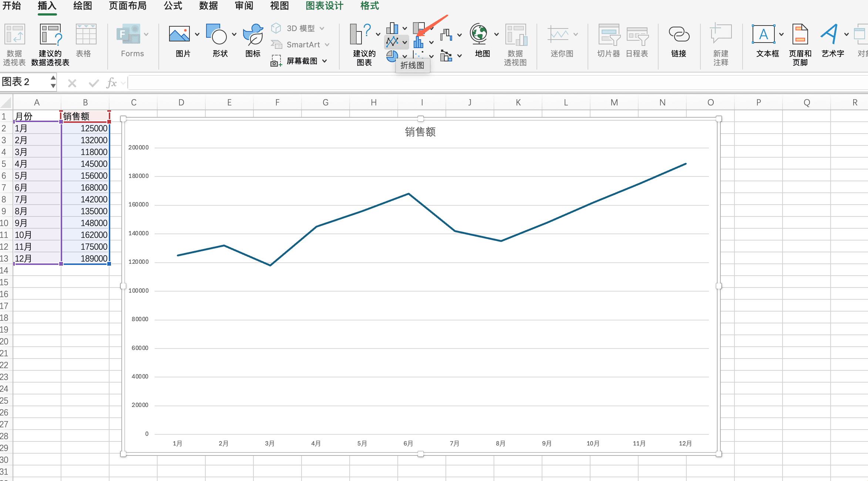The height and width of the screenshot is (481, 868).
Task: Click the waterfall chart icon
Action: click(x=446, y=34)
